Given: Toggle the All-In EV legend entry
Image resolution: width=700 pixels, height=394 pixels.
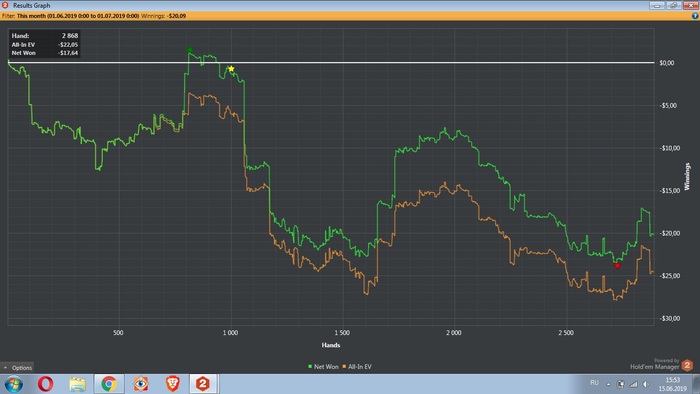Looking at the screenshot, I should coord(357,366).
